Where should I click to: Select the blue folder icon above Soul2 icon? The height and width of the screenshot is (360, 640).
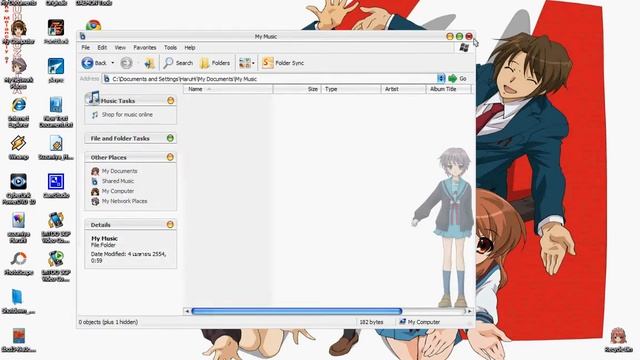(18, 302)
